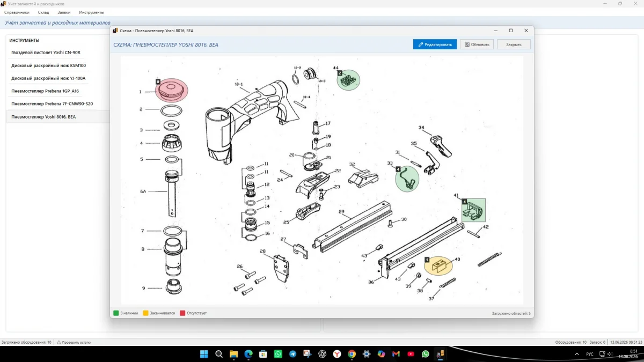The image size is (644, 362).
Task: Open the Windows Start menu
Action: coord(204,354)
